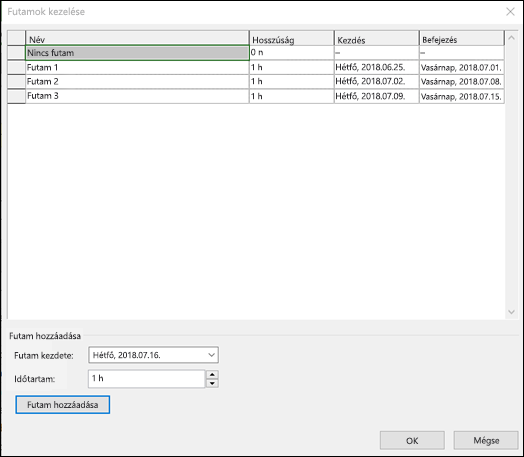Viewport: 524px width, 457px height.
Task: Click Futam 3's 1 h duration cell
Action: click(292, 96)
